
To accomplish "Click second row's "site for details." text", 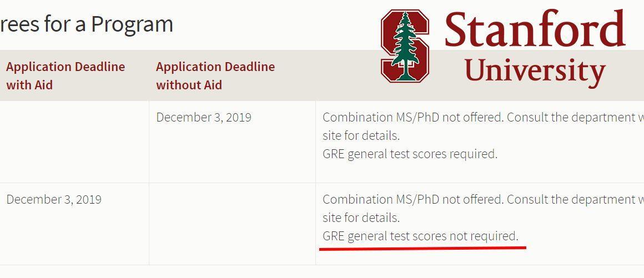I will tap(361, 218).
